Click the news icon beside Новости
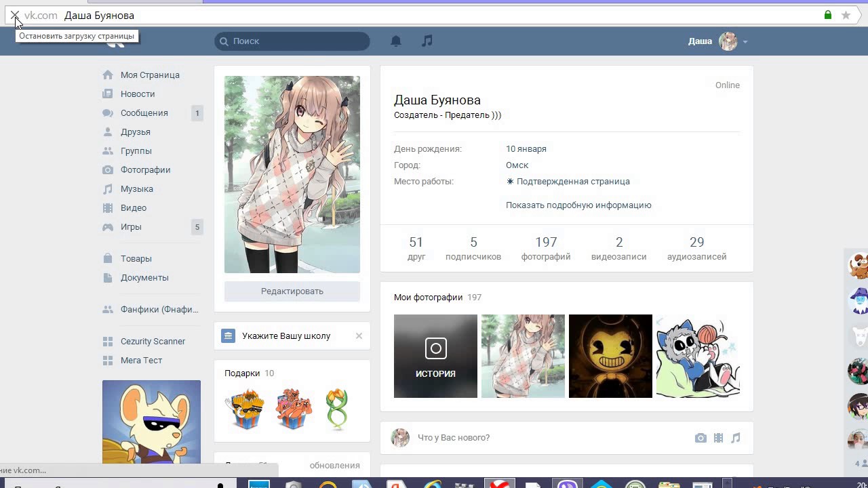 coord(108,94)
